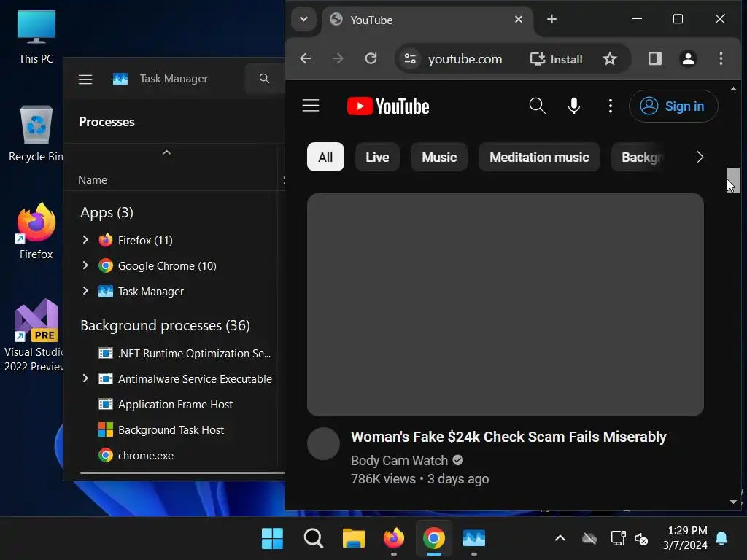Image resolution: width=747 pixels, height=560 pixels.
Task: Select This PC desktop icon
Action: point(36,37)
